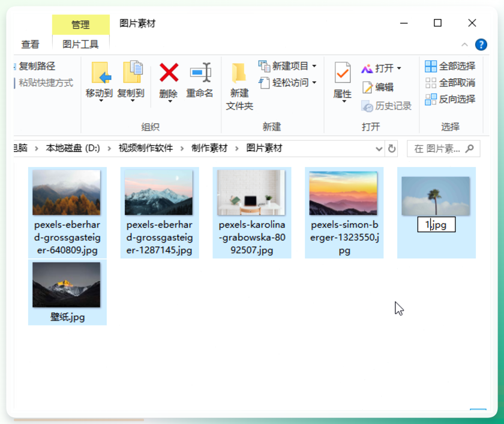This screenshot has width=504, height=424.
Task: Expand the Easy access (轻松访问) dropdown arrow
Action: pos(314,83)
